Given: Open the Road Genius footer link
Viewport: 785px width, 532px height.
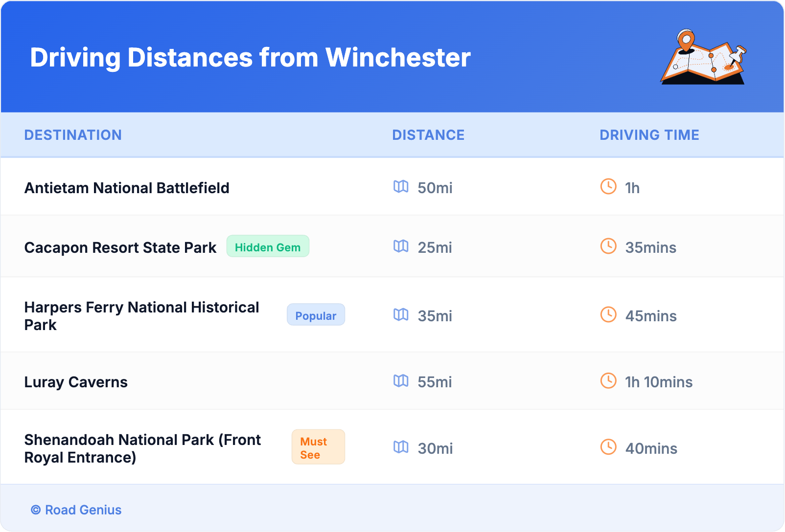Looking at the screenshot, I should pyautogui.click(x=83, y=510).
